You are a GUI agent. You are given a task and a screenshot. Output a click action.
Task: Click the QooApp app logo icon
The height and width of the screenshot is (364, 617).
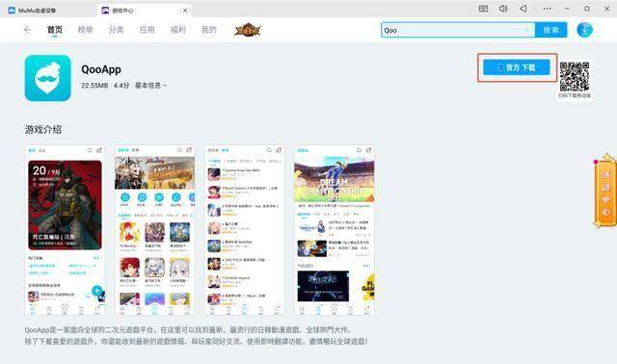tap(48, 78)
